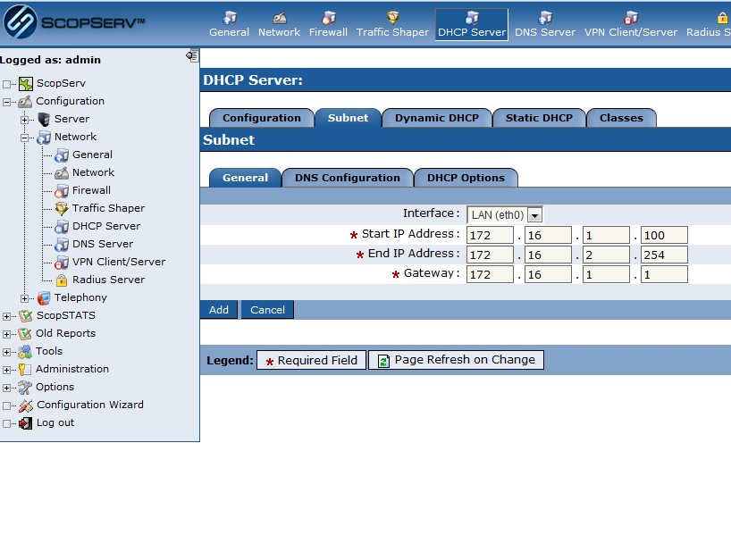
Task: Open Traffic Shaper icon in top toolbar
Action: coord(393,18)
